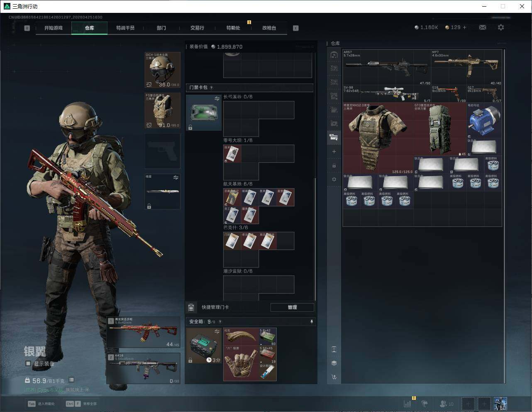Image resolution: width=532 pixels, height=412 pixels.
Task: Select the blue 电动马达 motor item
Action: click(484, 121)
